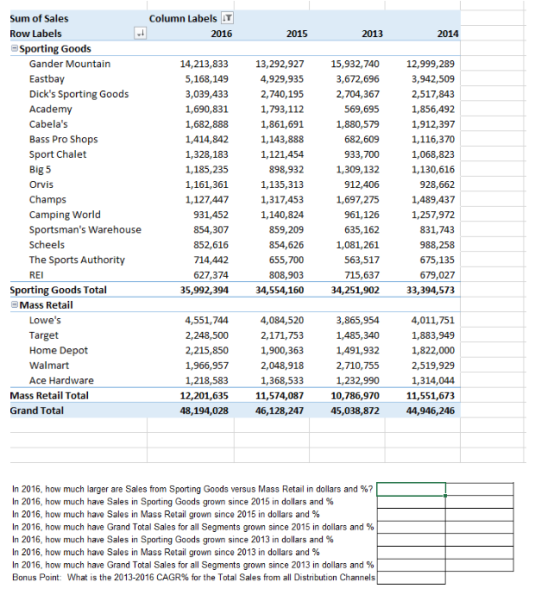
Task: Collapse the Sporting Goods group
Action: click(14, 48)
